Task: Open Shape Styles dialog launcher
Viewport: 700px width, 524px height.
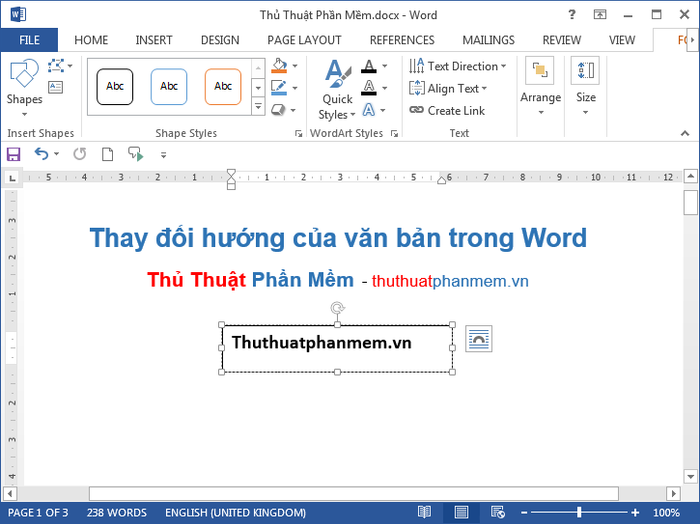Action: point(298,133)
